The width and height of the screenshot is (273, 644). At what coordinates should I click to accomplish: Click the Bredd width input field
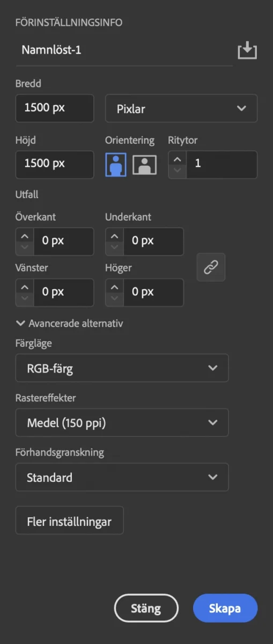pyautogui.click(x=55, y=108)
